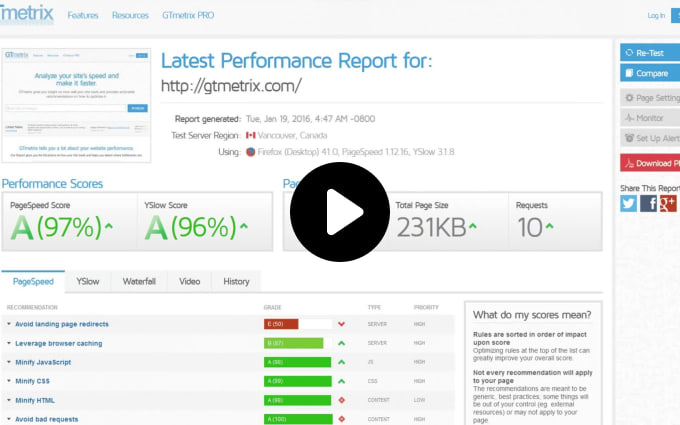Expand Minify CSS recommendation
The width and height of the screenshot is (680, 425).
coord(32,381)
